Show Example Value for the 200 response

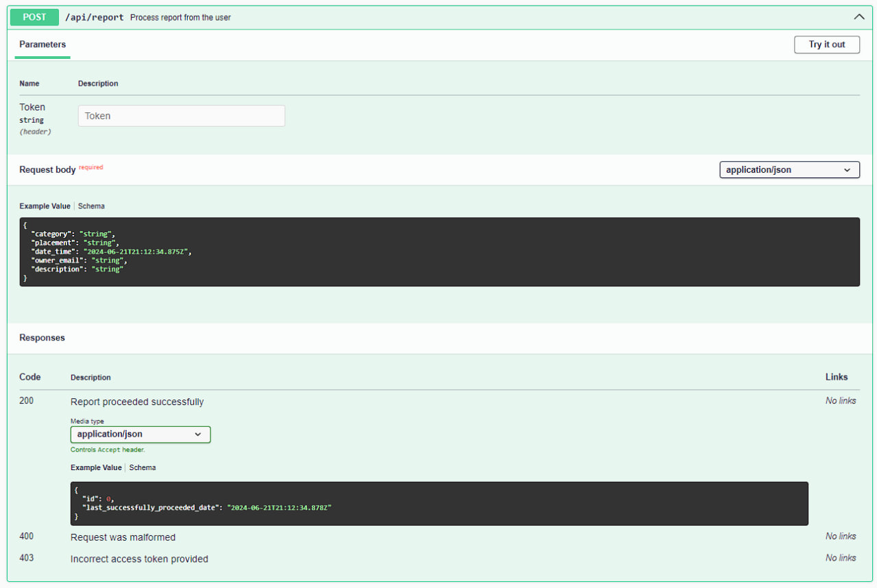pos(96,468)
